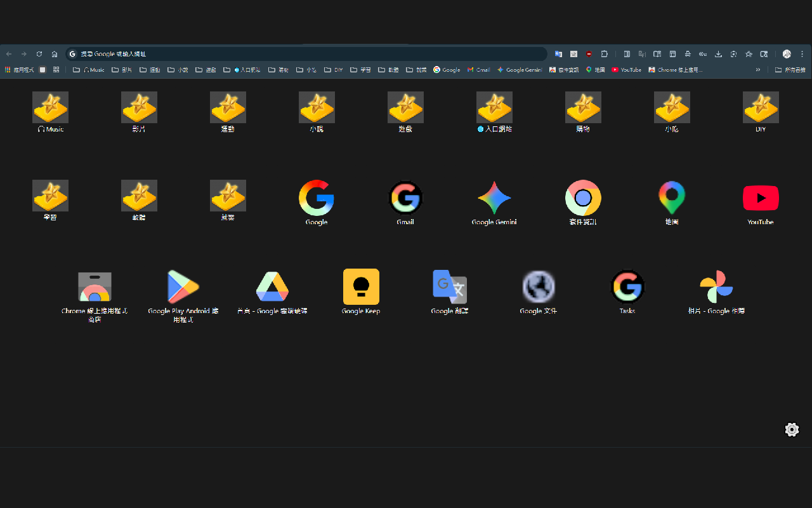Open the 小說 folder tile on the page

pyautogui.click(x=317, y=112)
